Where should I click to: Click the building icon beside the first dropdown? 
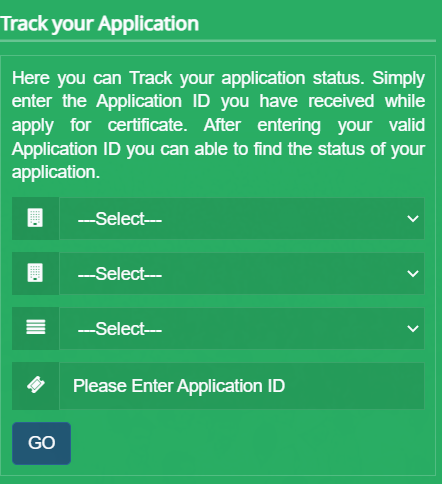35,218
